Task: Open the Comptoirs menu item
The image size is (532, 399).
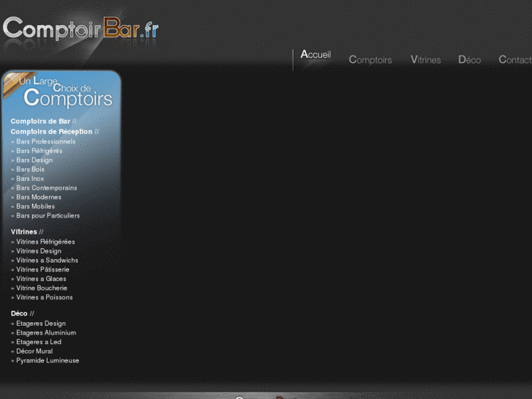Action: pos(370,60)
